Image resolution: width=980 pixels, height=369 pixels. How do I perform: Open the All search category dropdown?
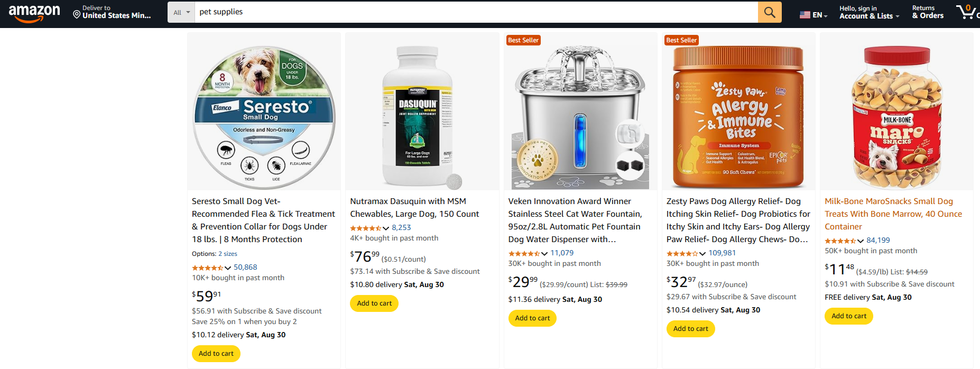pyautogui.click(x=181, y=12)
